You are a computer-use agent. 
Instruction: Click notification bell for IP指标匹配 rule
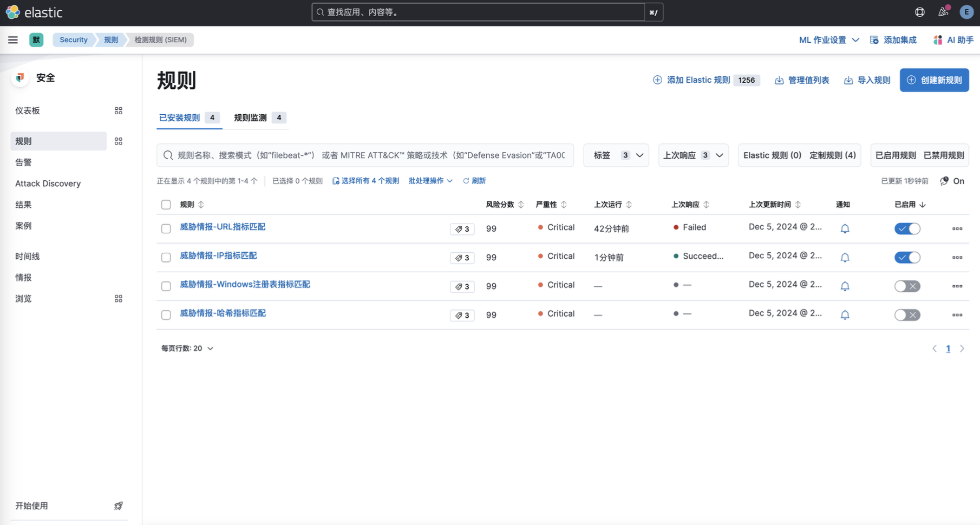[845, 257]
